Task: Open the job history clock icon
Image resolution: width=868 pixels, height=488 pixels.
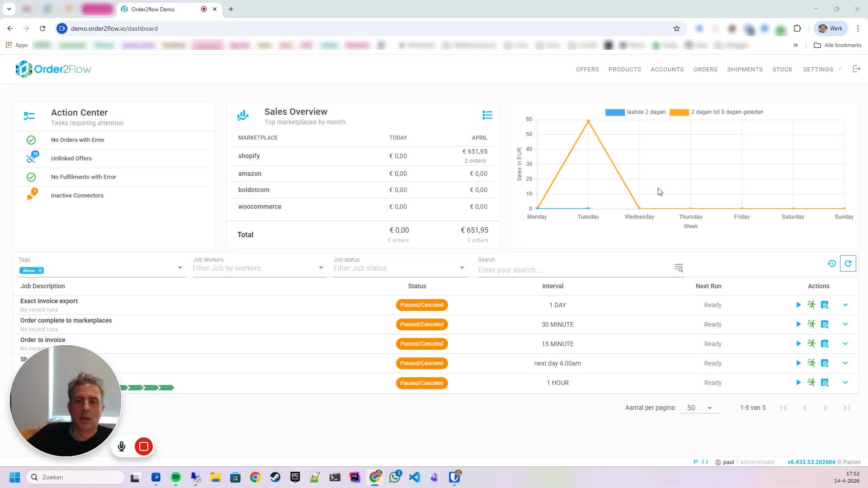Action: 832,263
